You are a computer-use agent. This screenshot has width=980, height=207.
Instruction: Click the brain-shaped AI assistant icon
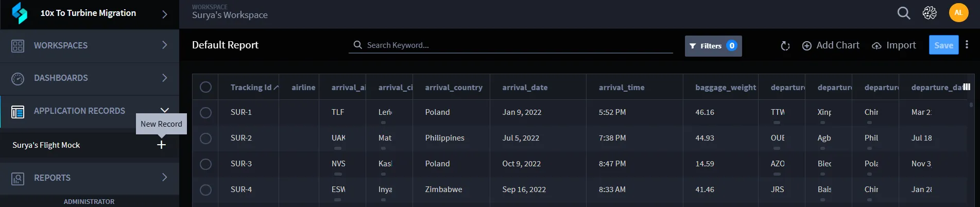tap(930, 13)
